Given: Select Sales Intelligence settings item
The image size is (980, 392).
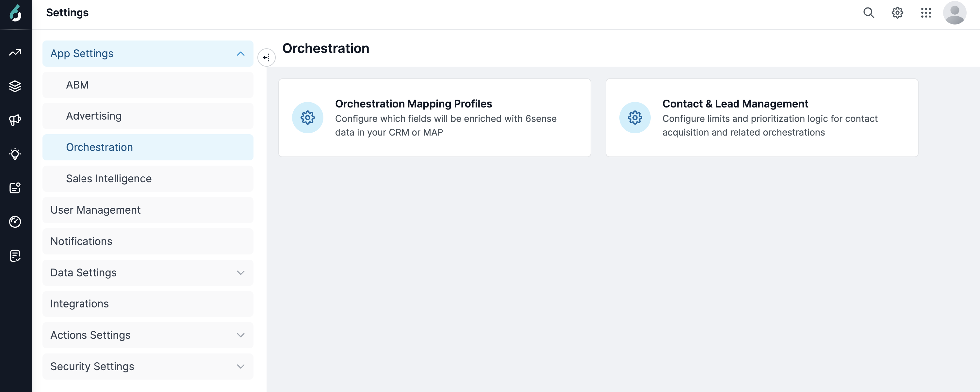Looking at the screenshot, I should (x=148, y=178).
